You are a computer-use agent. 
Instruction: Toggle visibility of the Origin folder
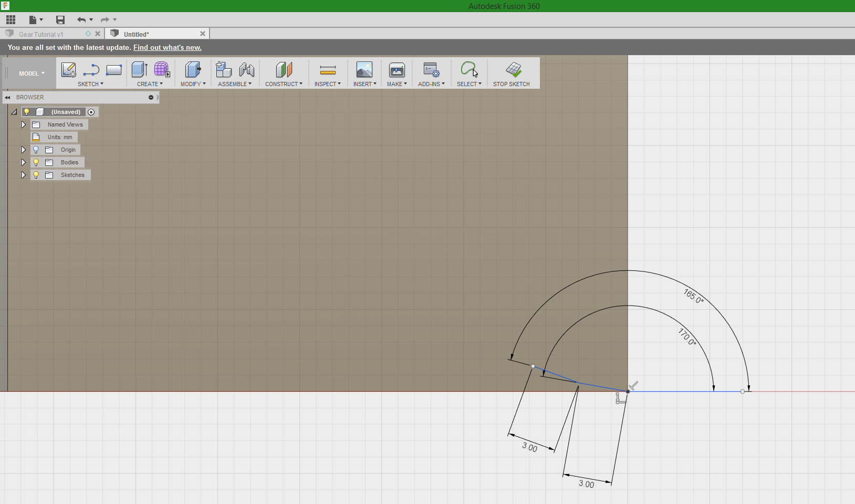35,150
